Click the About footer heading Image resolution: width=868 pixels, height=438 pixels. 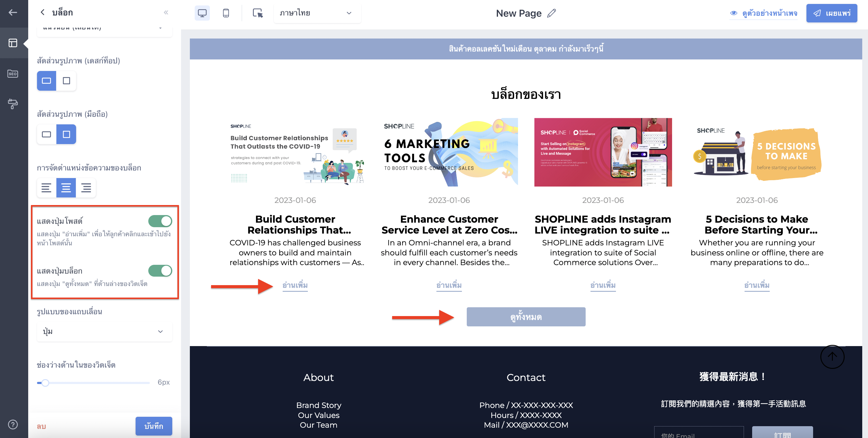(318, 377)
